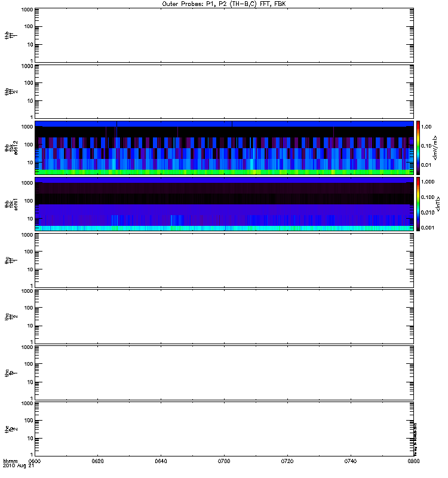Click the 0600 time axis start label
This screenshot has height=478, width=448.
(x=35, y=462)
